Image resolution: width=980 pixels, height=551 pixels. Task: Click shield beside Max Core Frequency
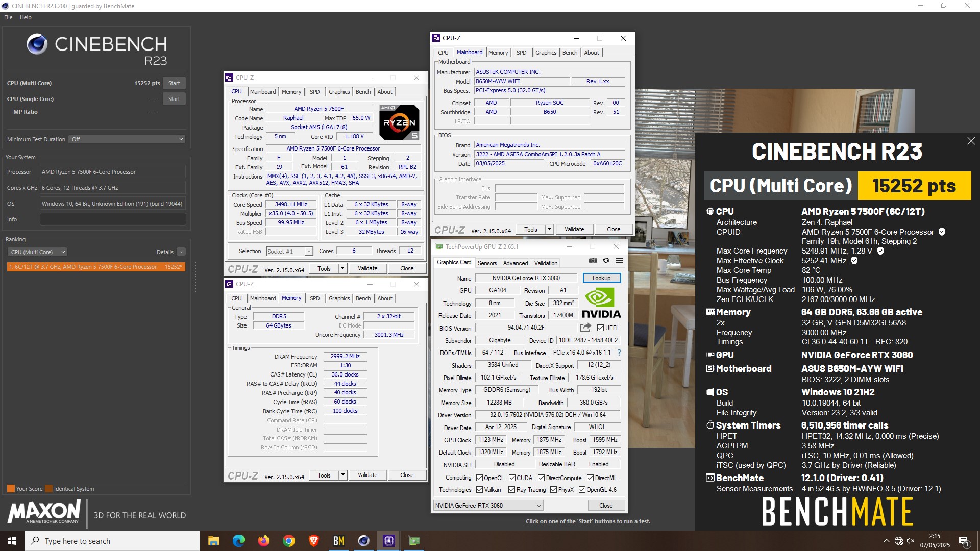(x=880, y=251)
